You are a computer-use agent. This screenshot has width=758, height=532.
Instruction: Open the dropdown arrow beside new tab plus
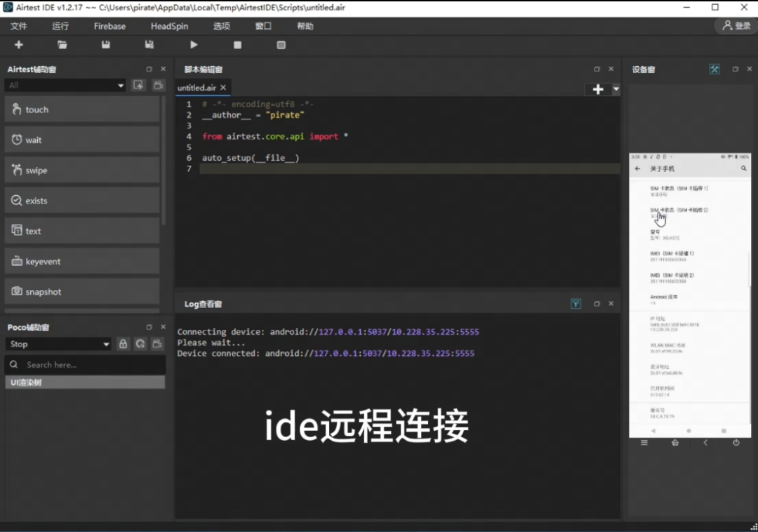[x=616, y=89]
